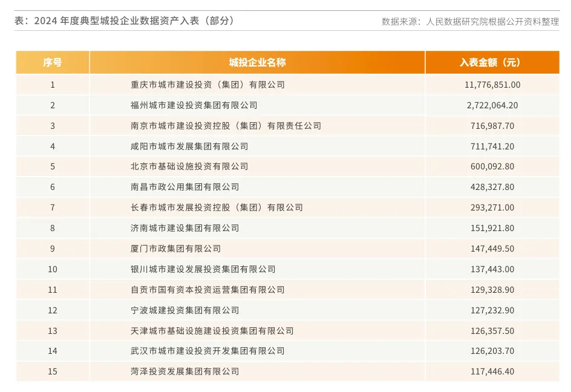Click the amount 600,092.80
The width and height of the screenshot is (571, 392).
[x=492, y=166]
